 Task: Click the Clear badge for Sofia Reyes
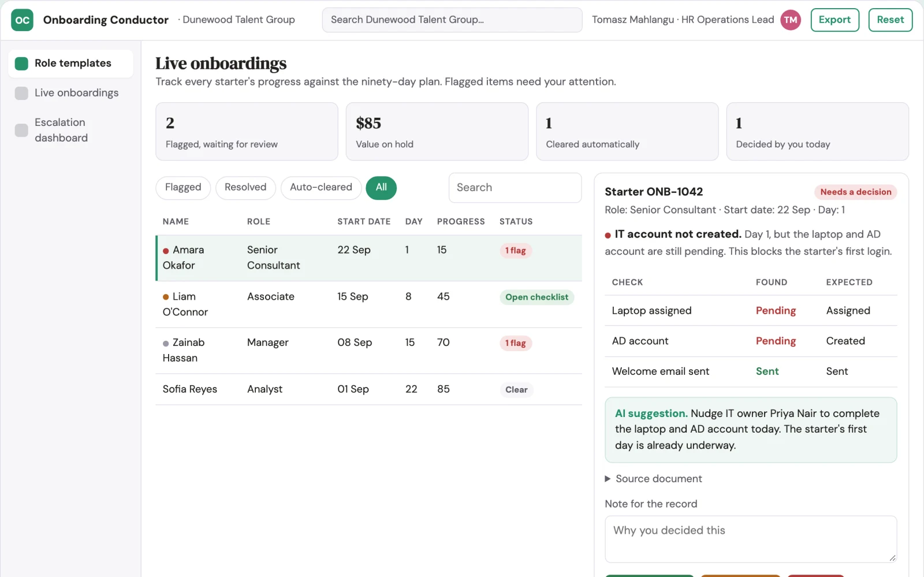click(516, 390)
